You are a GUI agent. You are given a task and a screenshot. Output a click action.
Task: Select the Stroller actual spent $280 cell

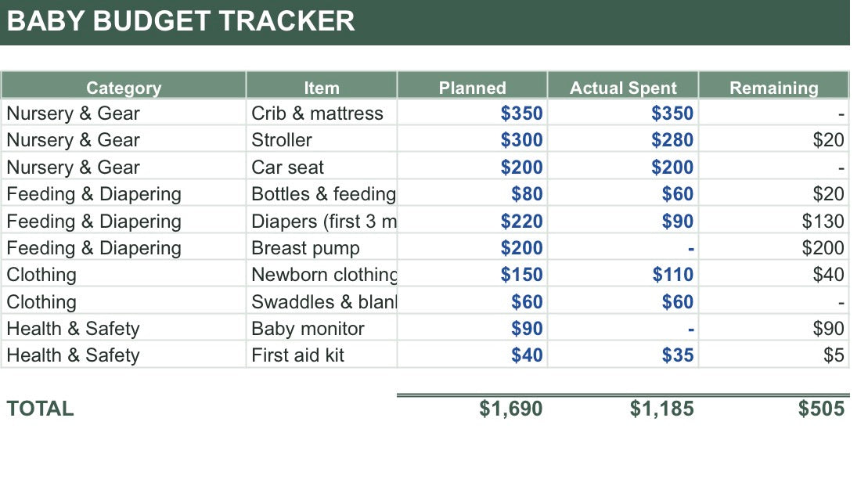(x=623, y=139)
